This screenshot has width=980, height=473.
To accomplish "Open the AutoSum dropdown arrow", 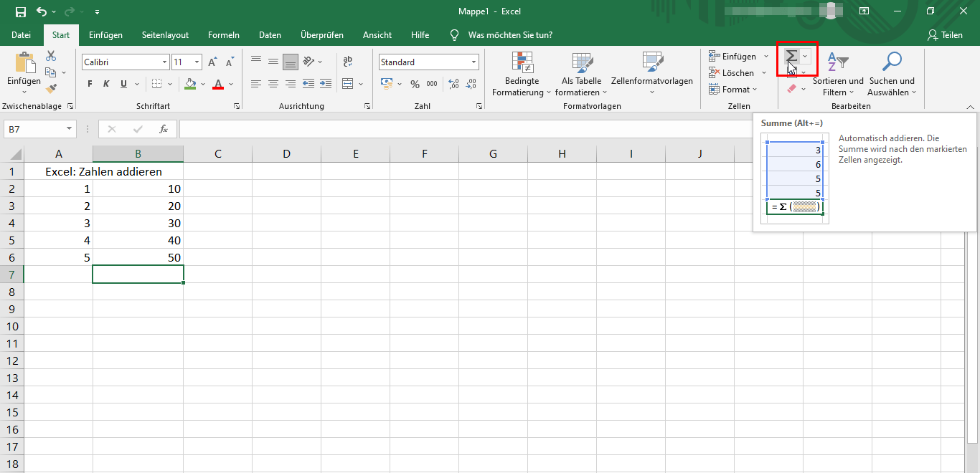I will [x=806, y=56].
